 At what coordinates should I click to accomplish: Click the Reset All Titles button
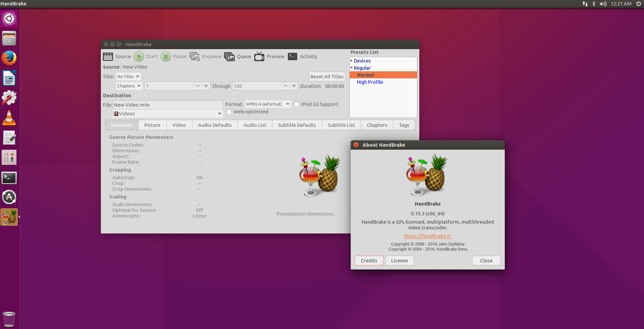coord(327,77)
